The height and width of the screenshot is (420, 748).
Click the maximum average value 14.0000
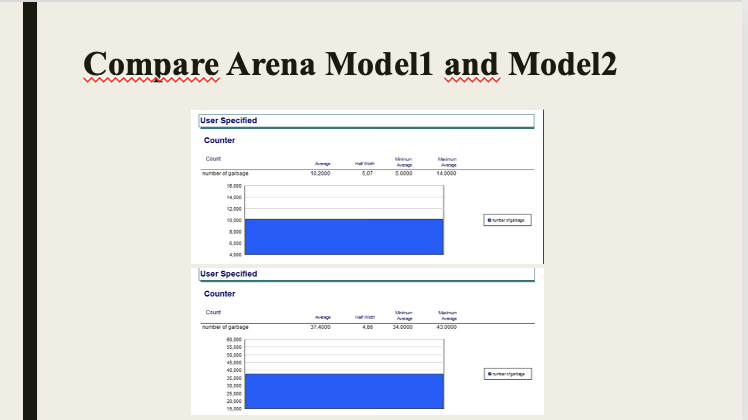coord(446,173)
